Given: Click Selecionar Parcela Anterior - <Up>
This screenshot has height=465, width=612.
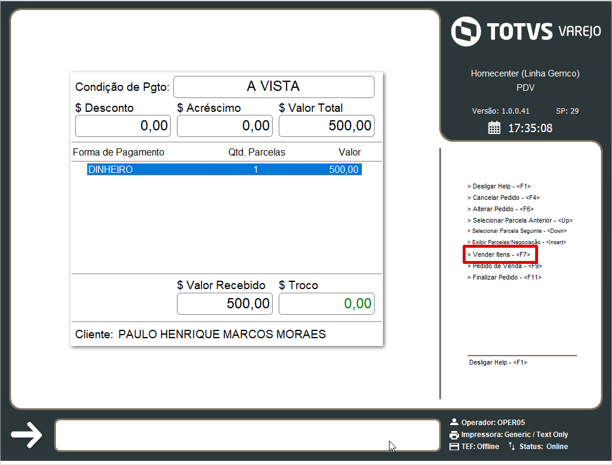Looking at the screenshot, I should coord(520,220).
